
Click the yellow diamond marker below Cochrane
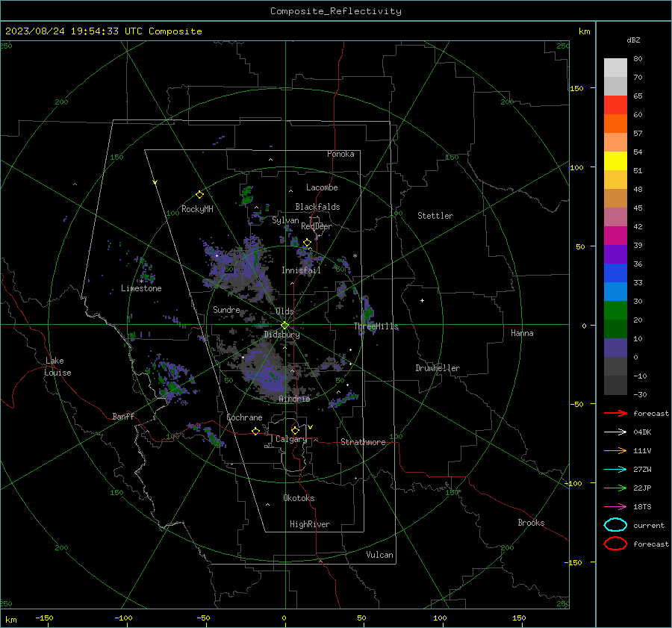click(x=255, y=432)
